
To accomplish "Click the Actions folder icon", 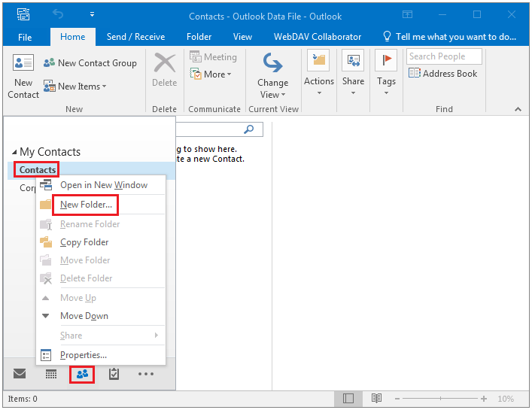I will (x=318, y=60).
